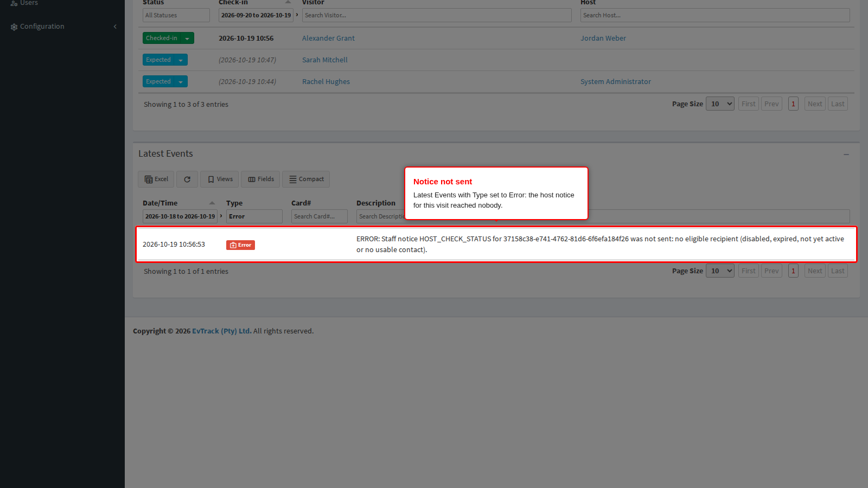This screenshot has width=868, height=488.
Task: Go to the Next events page
Action: [x=815, y=271]
